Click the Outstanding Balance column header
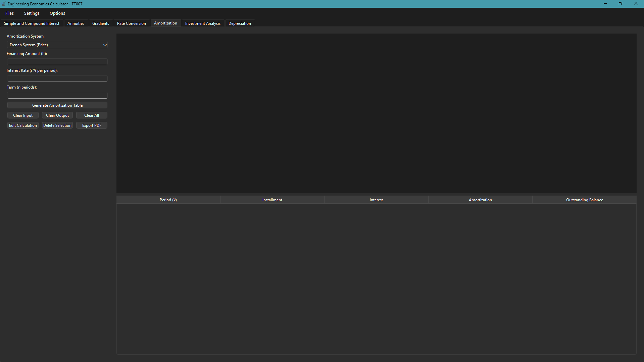The height and width of the screenshot is (362, 644). coord(584,200)
